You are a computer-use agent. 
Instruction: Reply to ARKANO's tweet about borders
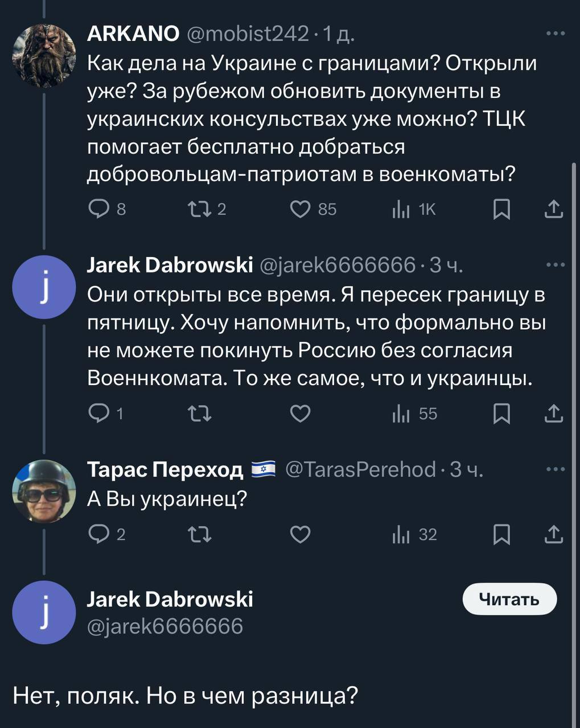[98, 210]
